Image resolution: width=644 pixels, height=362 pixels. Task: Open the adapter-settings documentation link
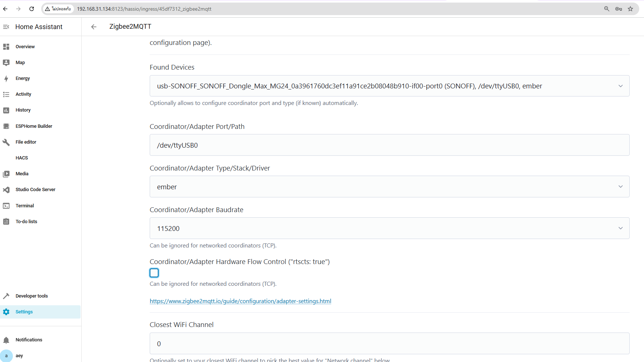240,301
